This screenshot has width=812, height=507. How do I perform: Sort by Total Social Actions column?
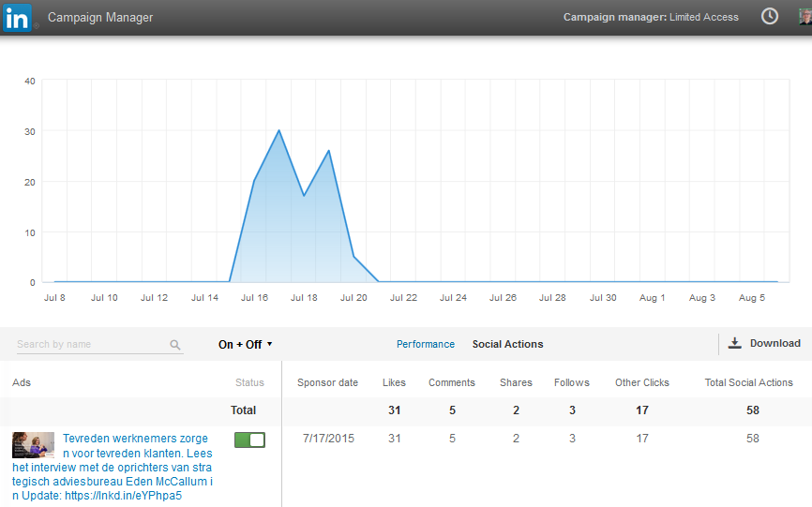click(748, 382)
